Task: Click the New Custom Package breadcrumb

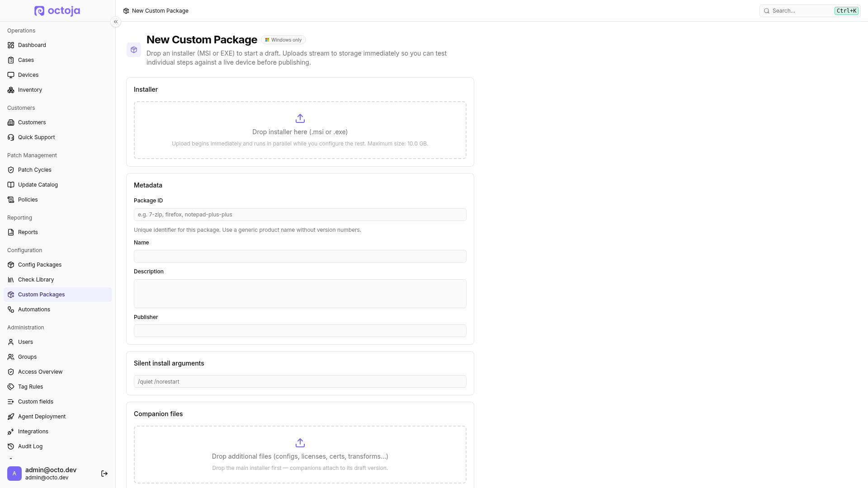Action: (x=156, y=11)
